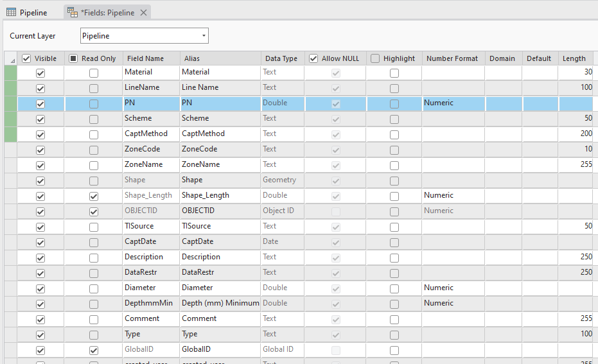Toggle the Visible column header checkbox
This screenshot has height=364, width=598.
coord(26,58)
